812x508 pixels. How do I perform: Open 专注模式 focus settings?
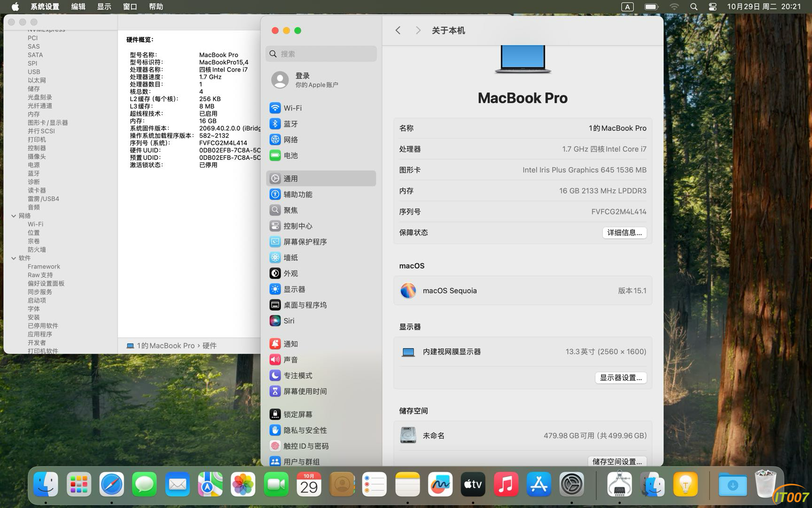coord(321,375)
